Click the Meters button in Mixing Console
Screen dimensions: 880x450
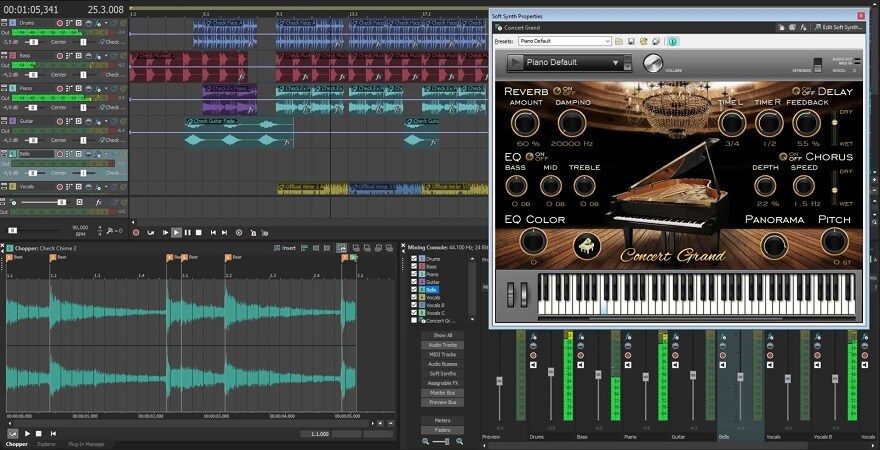click(x=443, y=420)
